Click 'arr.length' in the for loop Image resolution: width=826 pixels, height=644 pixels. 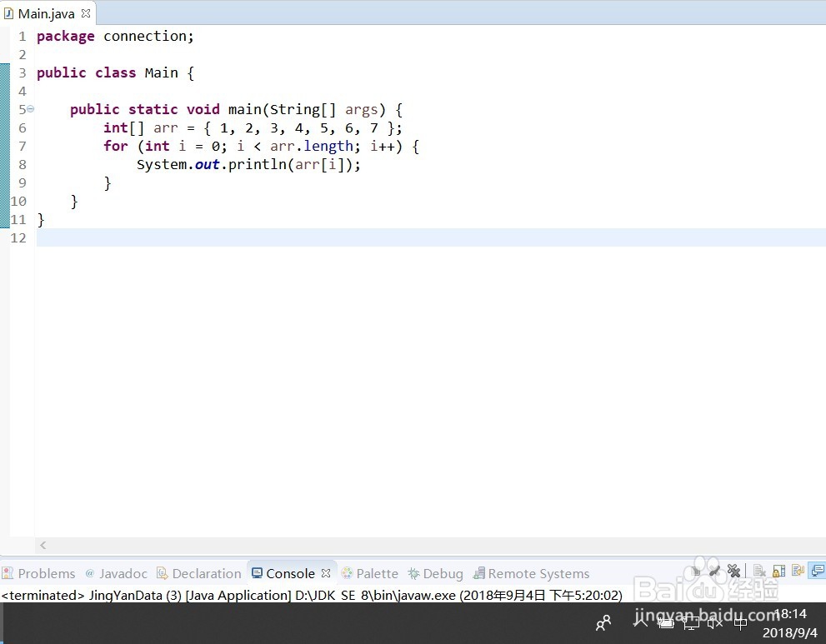(312, 146)
